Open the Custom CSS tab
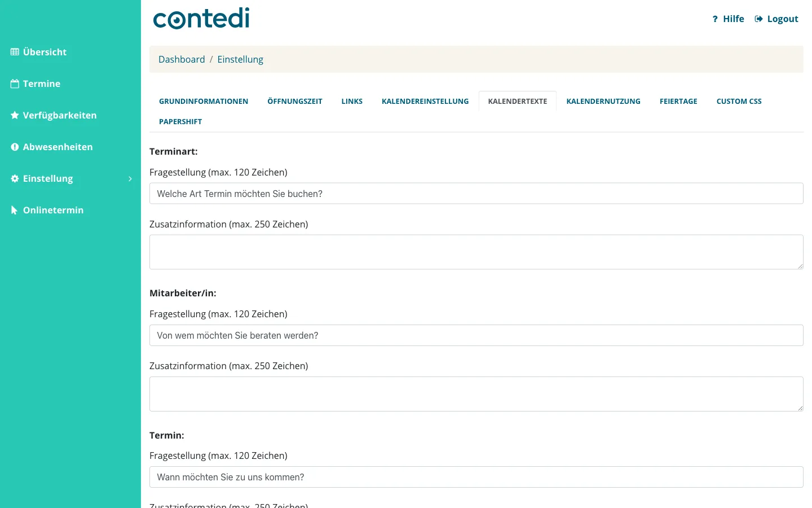Viewport: 812px width, 508px height. (739, 101)
